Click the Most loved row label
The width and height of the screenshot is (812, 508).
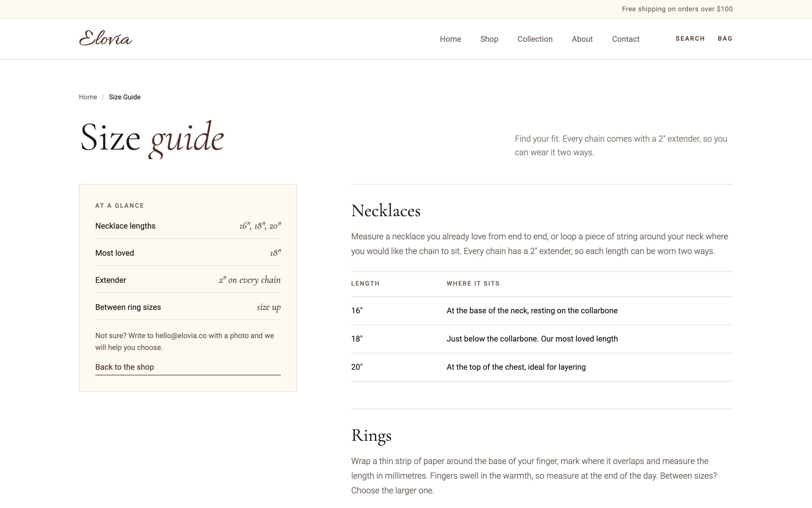[x=114, y=253]
